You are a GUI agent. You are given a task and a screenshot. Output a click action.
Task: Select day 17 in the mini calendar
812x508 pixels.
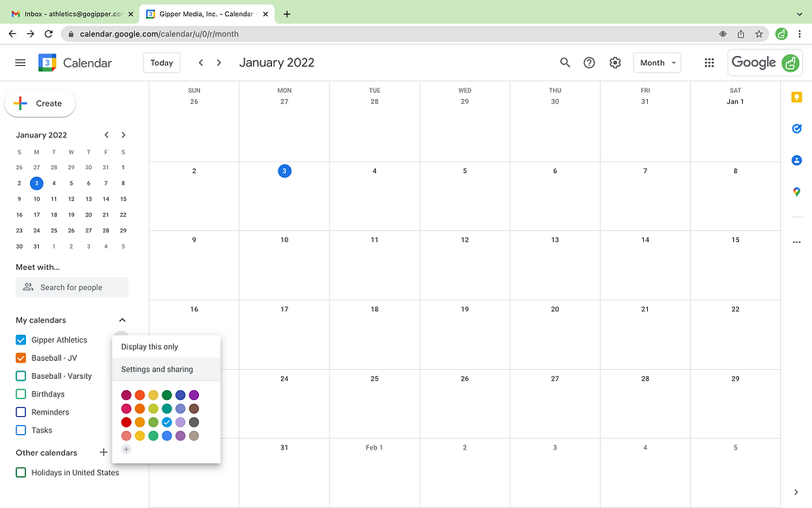point(37,215)
